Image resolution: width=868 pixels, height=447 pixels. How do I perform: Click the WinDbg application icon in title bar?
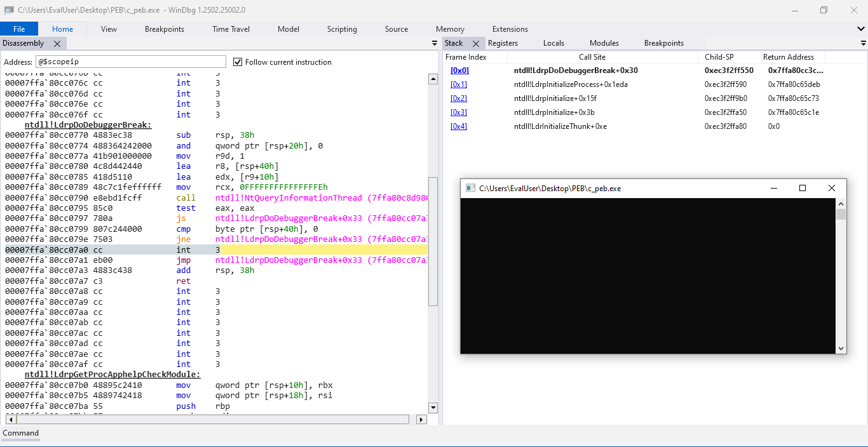point(9,10)
